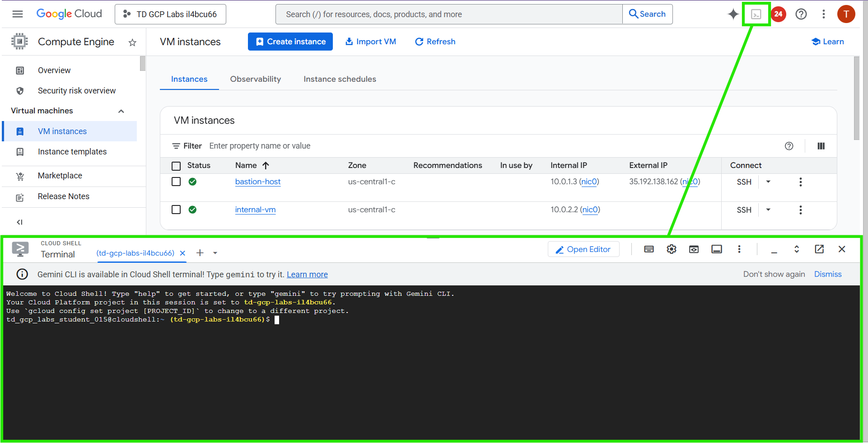Open Gemini AI assistant sparkle icon

[x=733, y=14]
